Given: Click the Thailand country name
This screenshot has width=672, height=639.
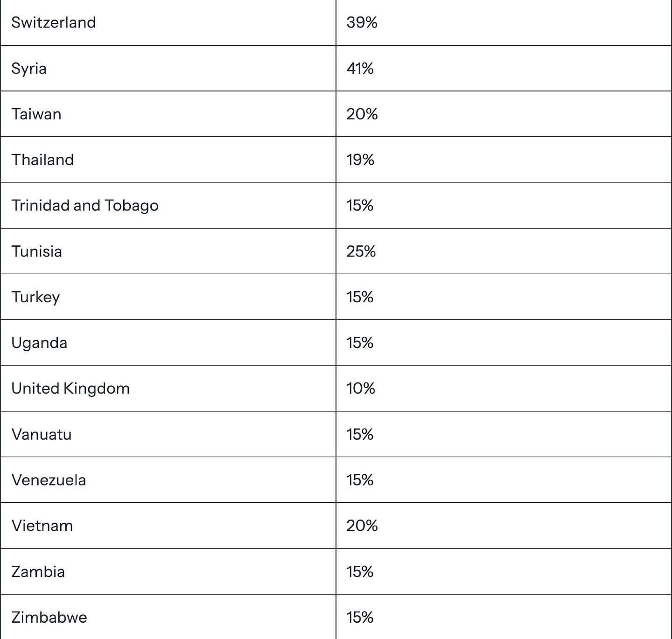Looking at the screenshot, I should (x=42, y=160).
